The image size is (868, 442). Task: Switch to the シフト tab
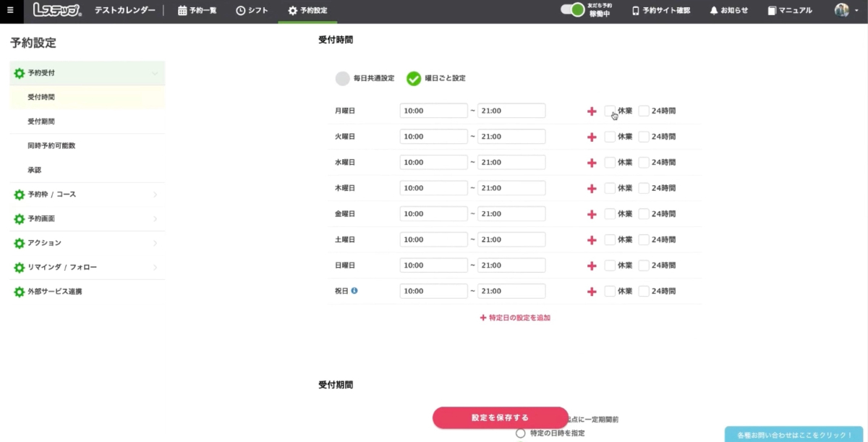click(x=252, y=11)
